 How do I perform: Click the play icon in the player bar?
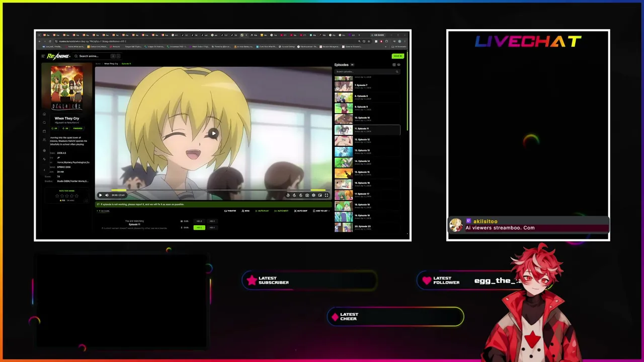click(x=101, y=195)
